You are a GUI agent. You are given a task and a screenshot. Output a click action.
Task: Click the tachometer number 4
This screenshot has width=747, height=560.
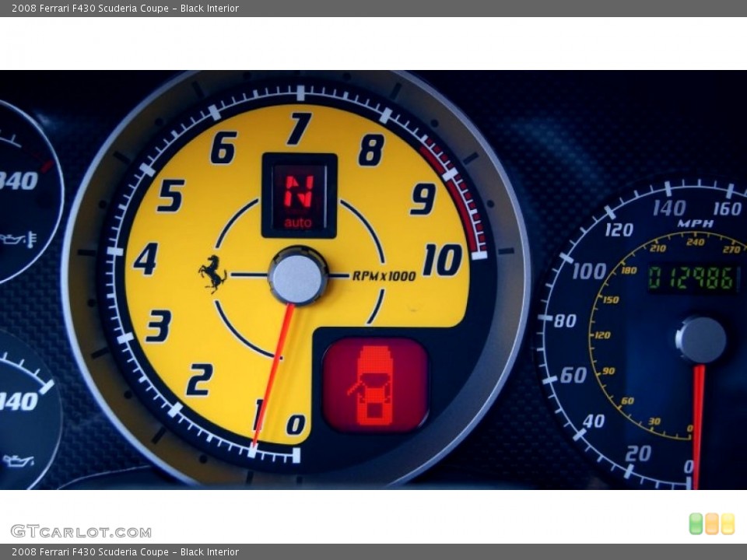(146, 258)
